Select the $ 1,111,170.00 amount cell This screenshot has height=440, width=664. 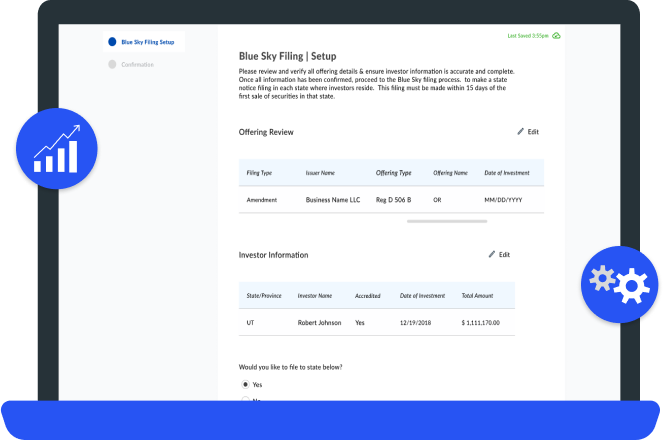pos(481,323)
